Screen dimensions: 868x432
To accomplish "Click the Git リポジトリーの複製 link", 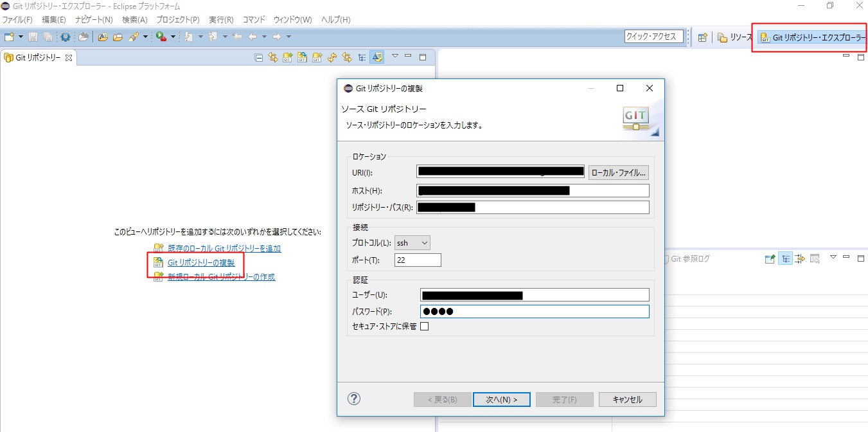I will [201, 262].
